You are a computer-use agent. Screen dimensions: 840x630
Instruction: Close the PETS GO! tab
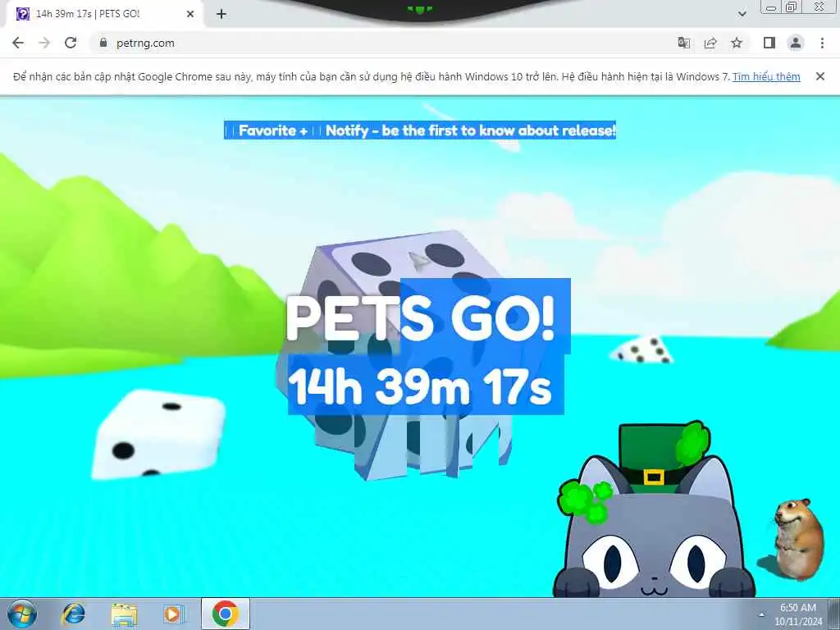pyautogui.click(x=190, y=14)
